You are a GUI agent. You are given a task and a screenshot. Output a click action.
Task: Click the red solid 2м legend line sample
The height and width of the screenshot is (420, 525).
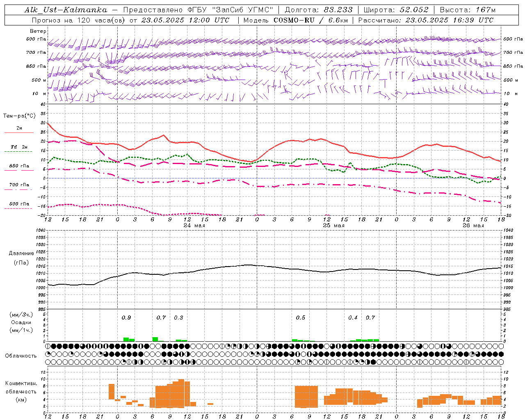(19, 133)
